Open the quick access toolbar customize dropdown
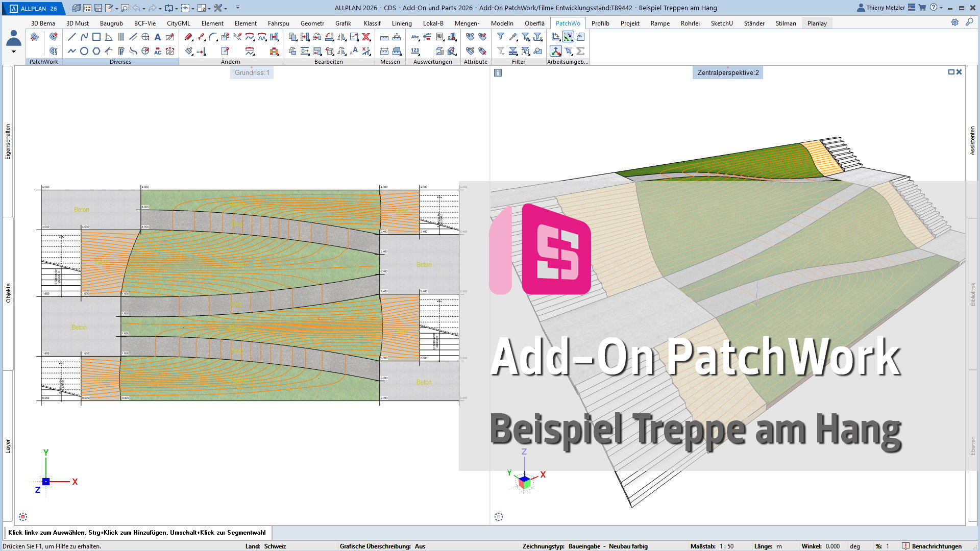Image resolution: width=980 pixels, height=551 pixels. 238,8
